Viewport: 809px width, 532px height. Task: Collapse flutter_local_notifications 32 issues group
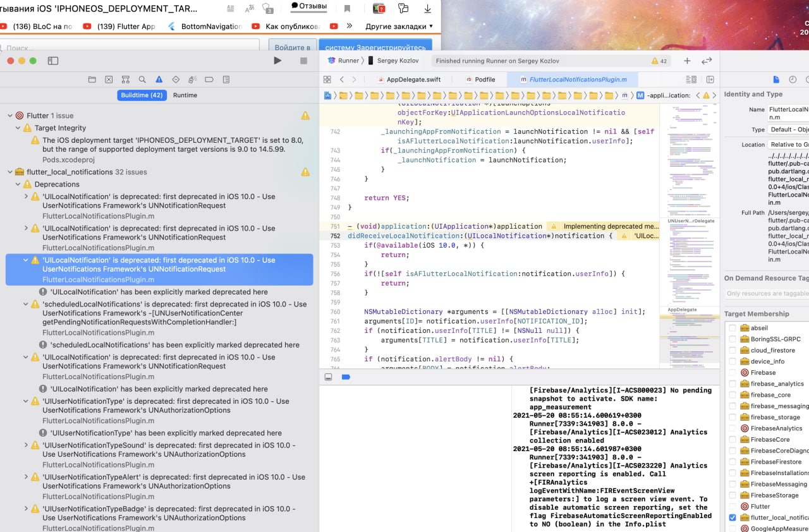coord(9,172)
